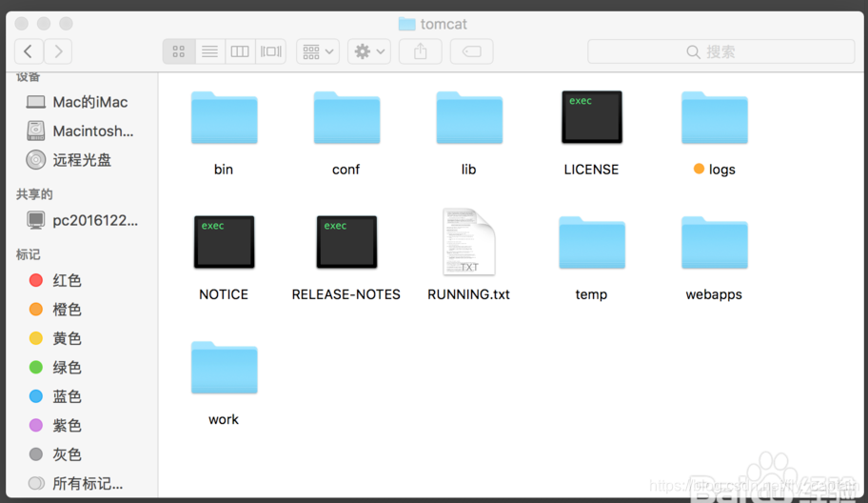Open shared computer pc2016122 in sidebar
Image resolution: width=868 pixels, height=503 pixels.
(x=82, y=220)
